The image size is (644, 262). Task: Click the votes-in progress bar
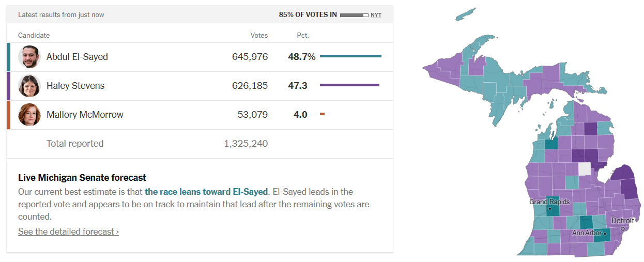coord(354,15)
